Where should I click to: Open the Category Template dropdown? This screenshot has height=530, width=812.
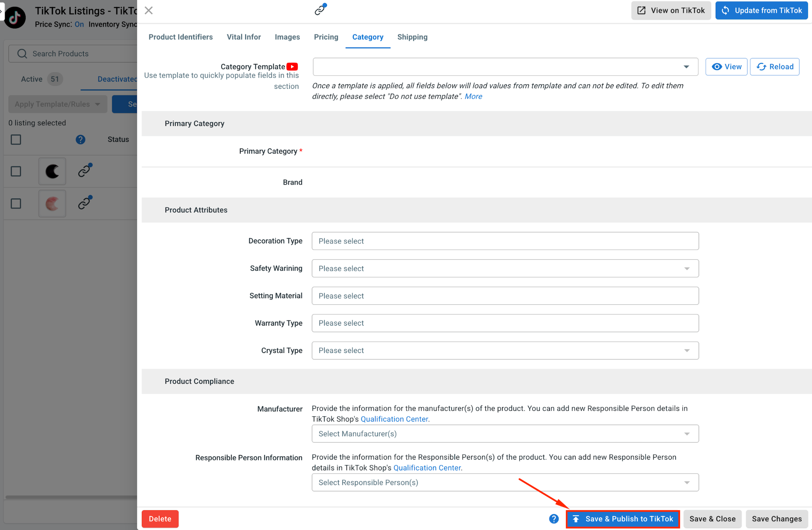(x=505, y=67)
